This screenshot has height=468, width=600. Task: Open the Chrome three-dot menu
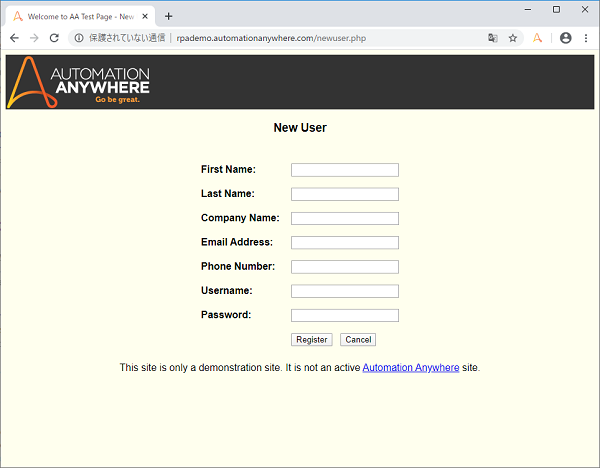pos(585,38)
